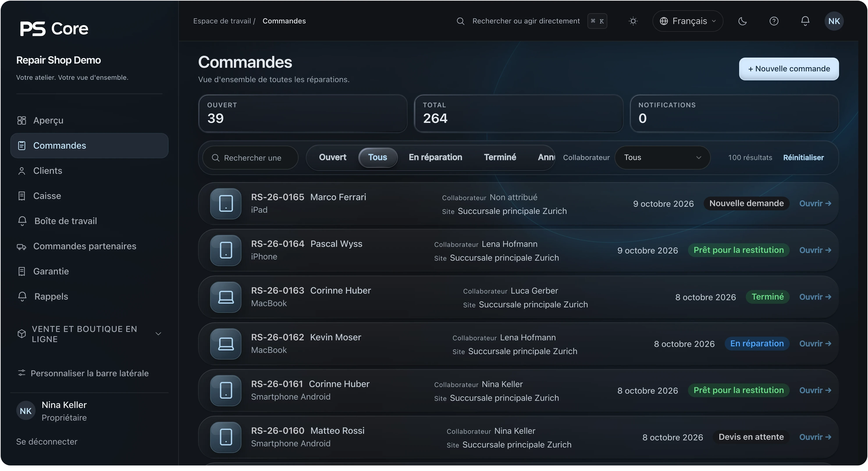Select the Ouvert filter tab

pos(333,158)
